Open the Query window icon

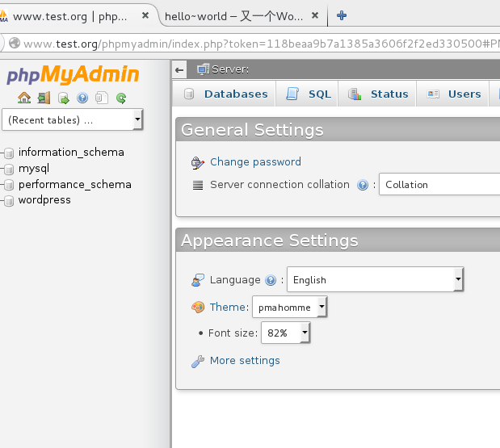(x=63, y=98)
